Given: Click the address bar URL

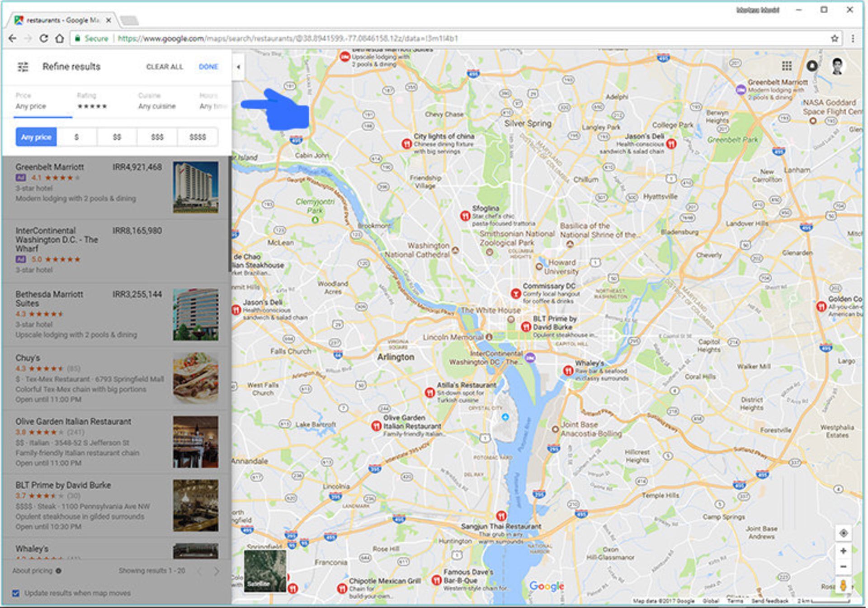Looking at the screenshot, I should (288, 38).
